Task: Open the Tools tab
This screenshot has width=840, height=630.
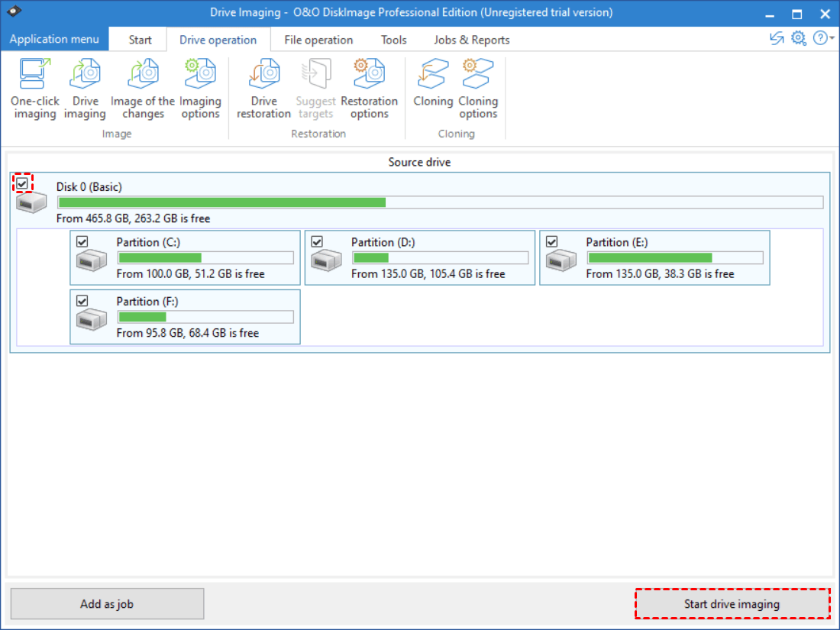Action: pos(394,40)
